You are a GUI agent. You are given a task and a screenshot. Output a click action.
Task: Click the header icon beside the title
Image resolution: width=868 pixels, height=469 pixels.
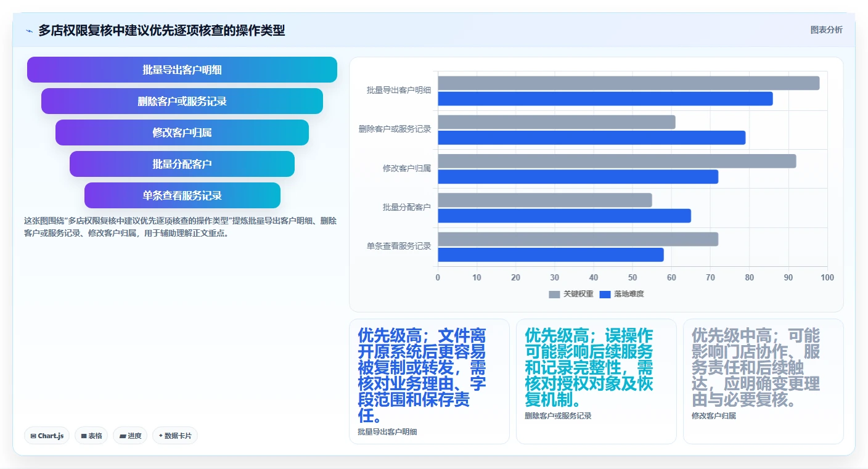29,31
